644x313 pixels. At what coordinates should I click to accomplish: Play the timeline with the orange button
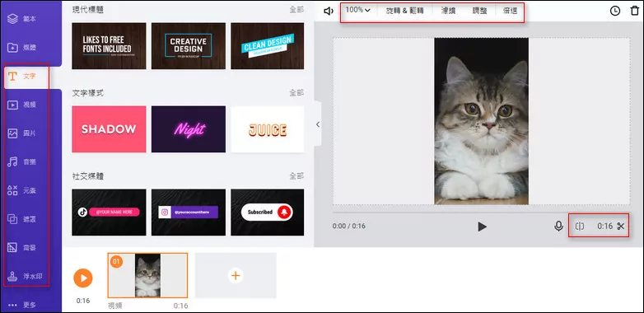83,278
